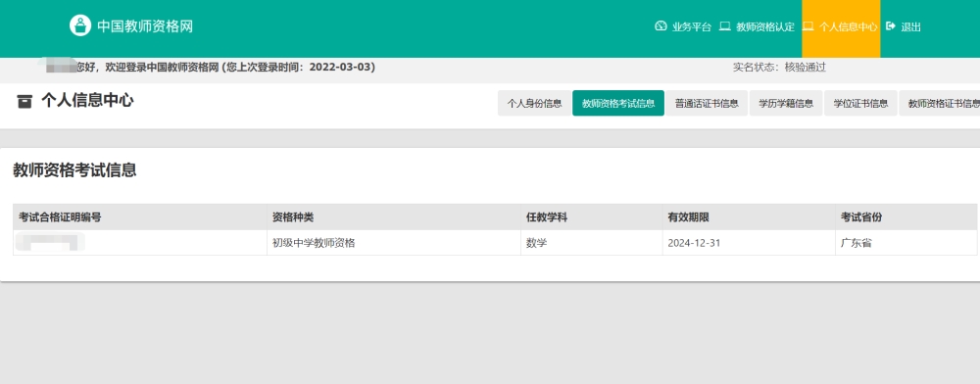Screen dimensions: 980x384
Task: Open the 普通话证书信息 tab
Action: pyautogui.click(x=707, y=104)
